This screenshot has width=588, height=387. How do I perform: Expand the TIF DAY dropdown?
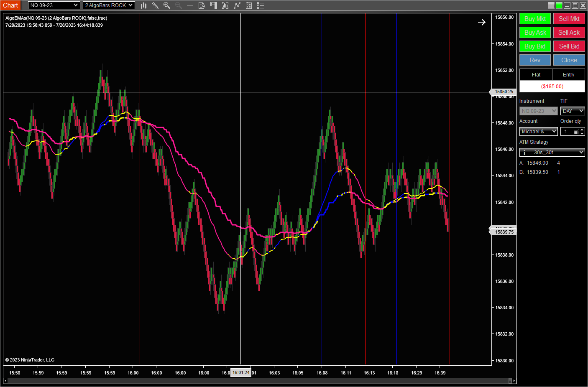coord(573,111)
